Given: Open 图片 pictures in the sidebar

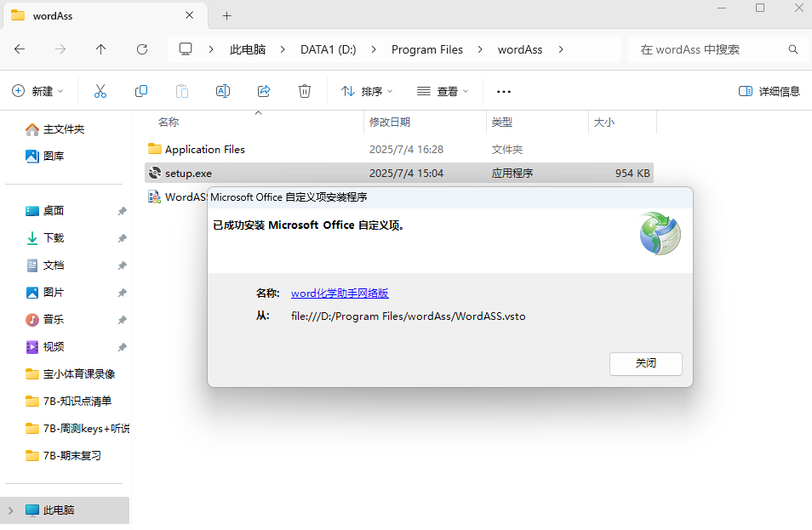Looking at the screenshot, I should click(44, 293).
